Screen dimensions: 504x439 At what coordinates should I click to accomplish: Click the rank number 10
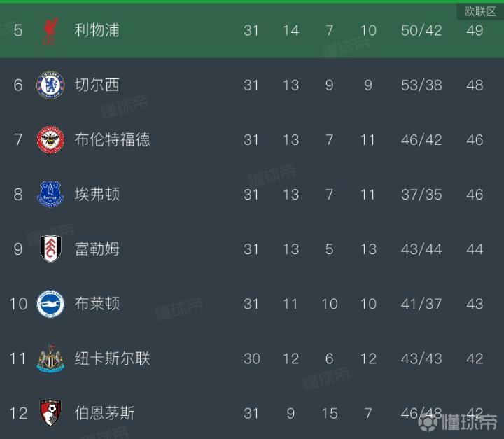pos(18,304)
